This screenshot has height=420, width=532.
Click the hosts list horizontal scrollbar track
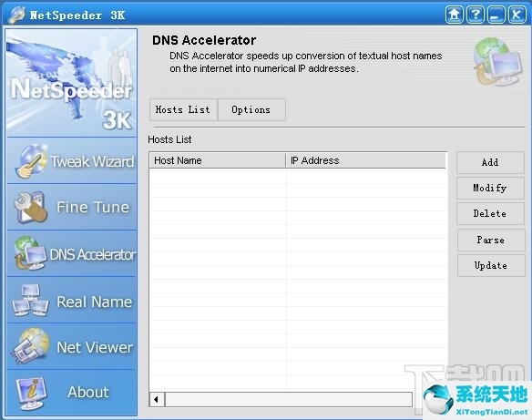pyautogui.click(x=289, y=399)
